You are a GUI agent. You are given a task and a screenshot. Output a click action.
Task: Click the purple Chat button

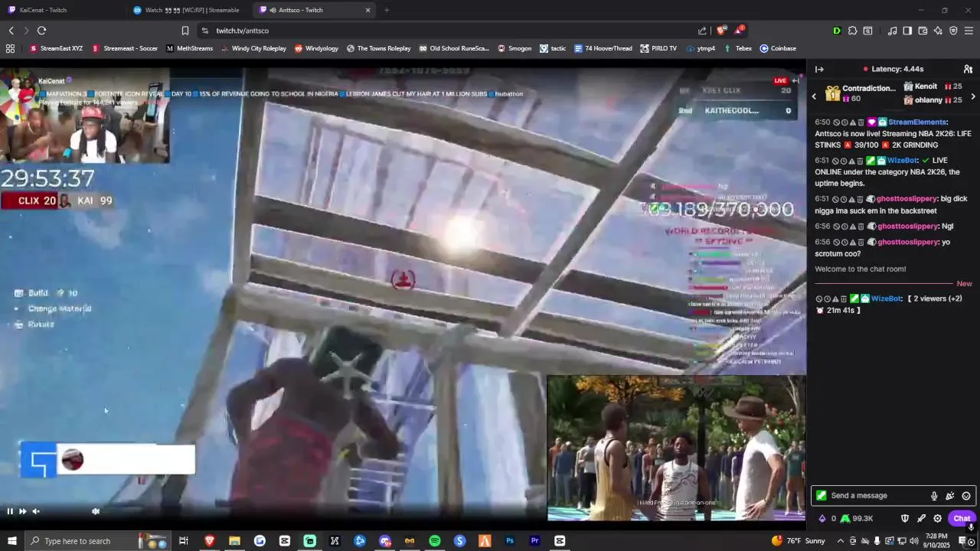[962, 518]
